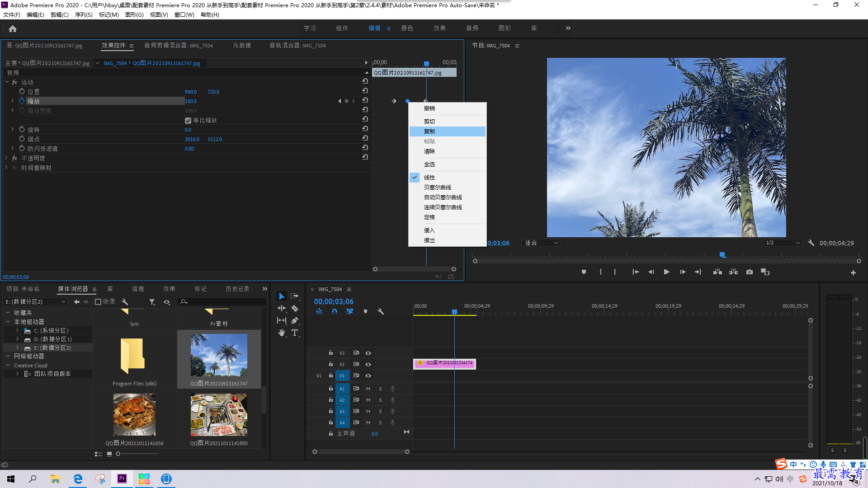The image size is (868, 488).
Task: Collapse the Local Drives tree node
Action: click(8, 321)
